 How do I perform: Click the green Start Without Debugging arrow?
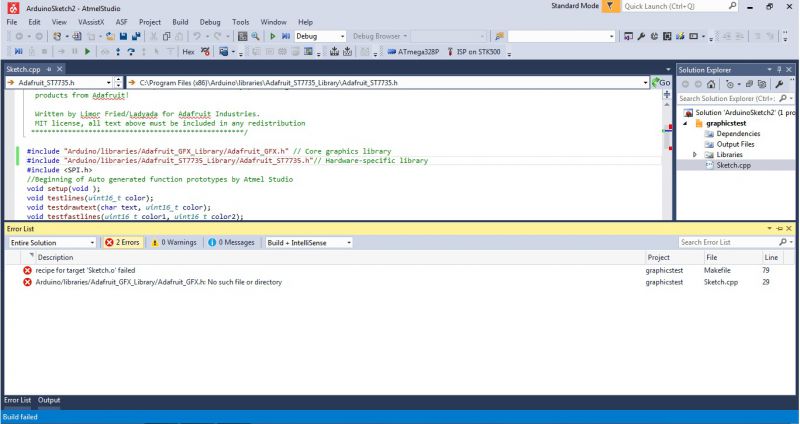tap(273, 36)
